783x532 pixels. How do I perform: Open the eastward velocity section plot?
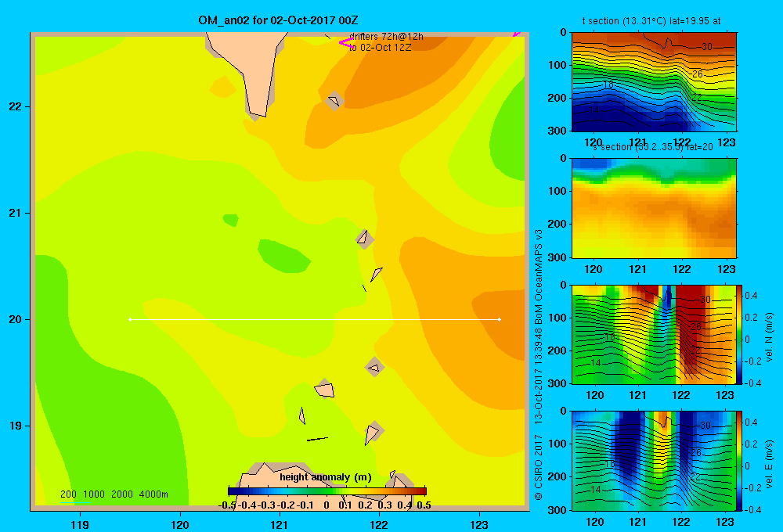tap(654, 461)
